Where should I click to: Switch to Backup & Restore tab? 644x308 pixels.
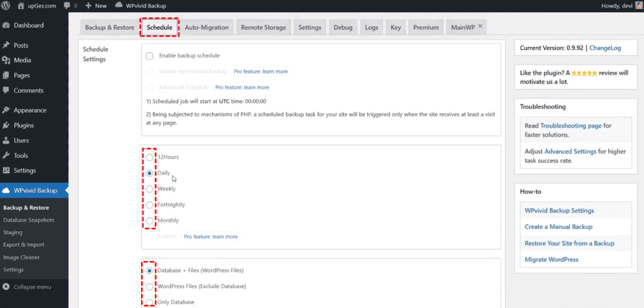click(109, 28)
